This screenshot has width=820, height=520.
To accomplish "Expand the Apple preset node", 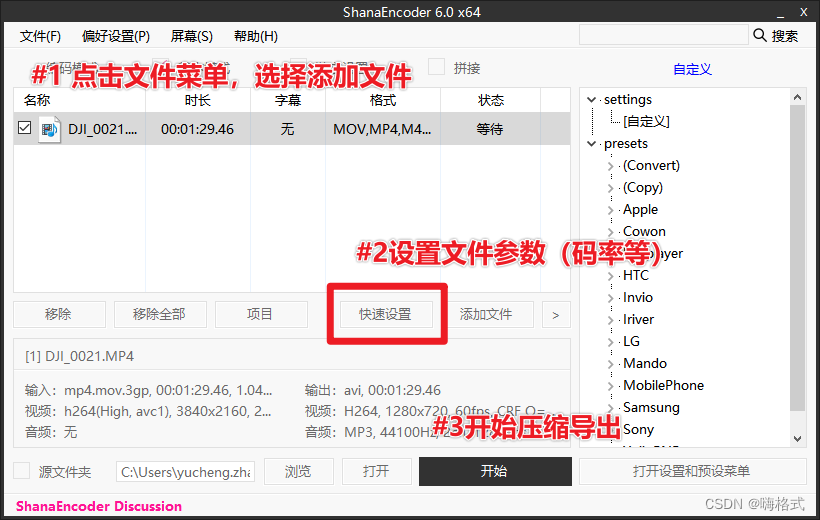I will [x=610, y=210].
